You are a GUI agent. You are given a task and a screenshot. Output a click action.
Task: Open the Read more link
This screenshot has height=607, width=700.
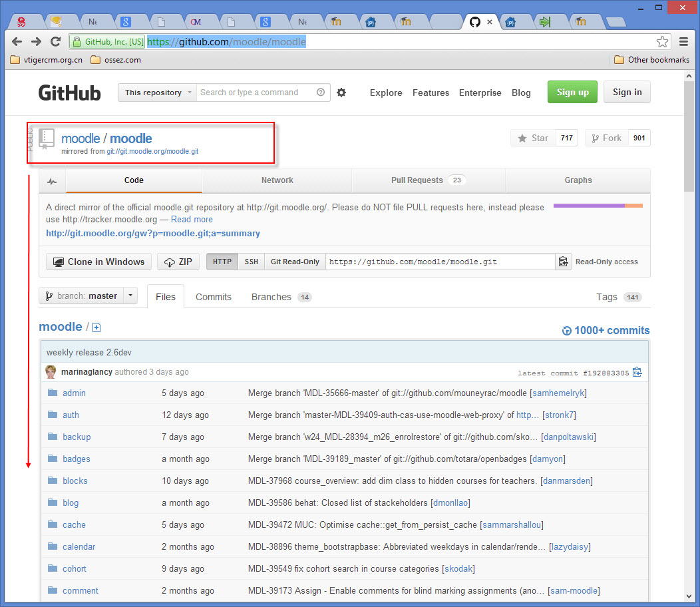pos(192,220)
